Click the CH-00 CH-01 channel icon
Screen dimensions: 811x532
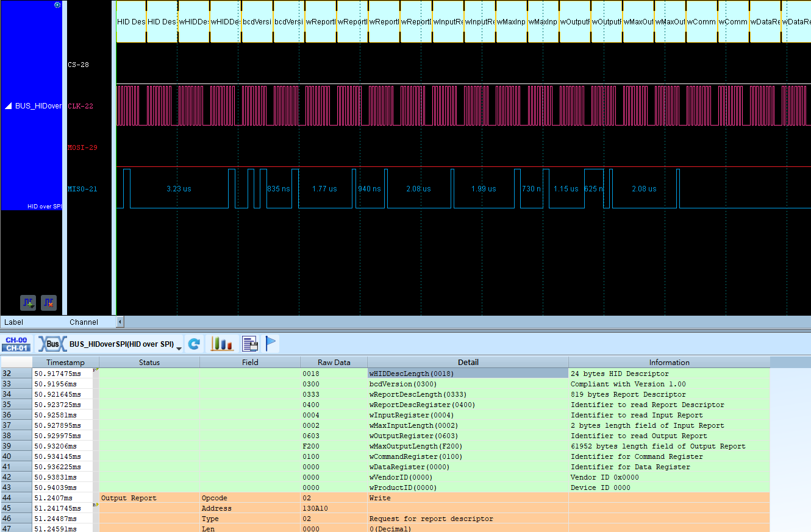pyautogui.click(x=15, y=344)
